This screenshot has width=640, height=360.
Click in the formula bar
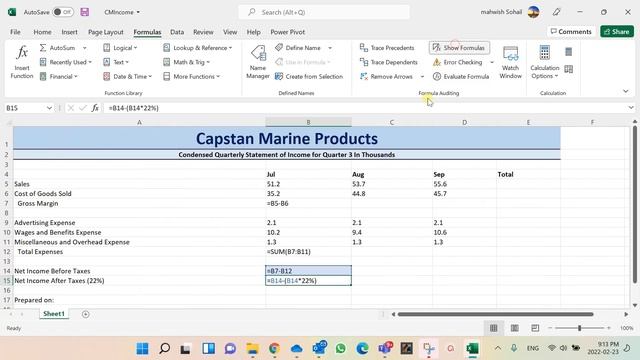click(x=365, y=108)
